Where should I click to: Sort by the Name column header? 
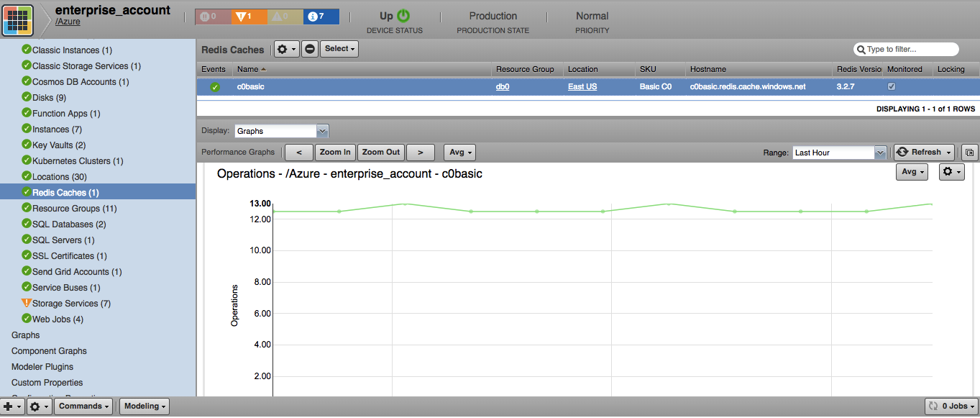point(362,69)
